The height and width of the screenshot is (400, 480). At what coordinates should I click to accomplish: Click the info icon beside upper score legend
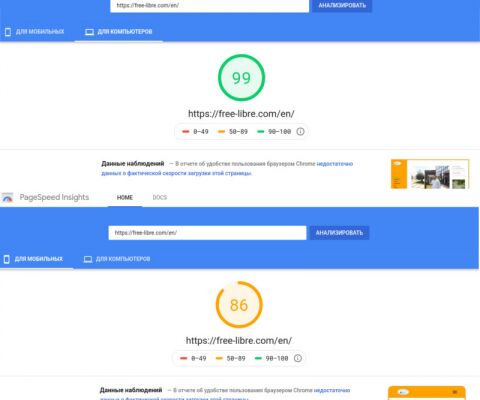coord(300,131)
